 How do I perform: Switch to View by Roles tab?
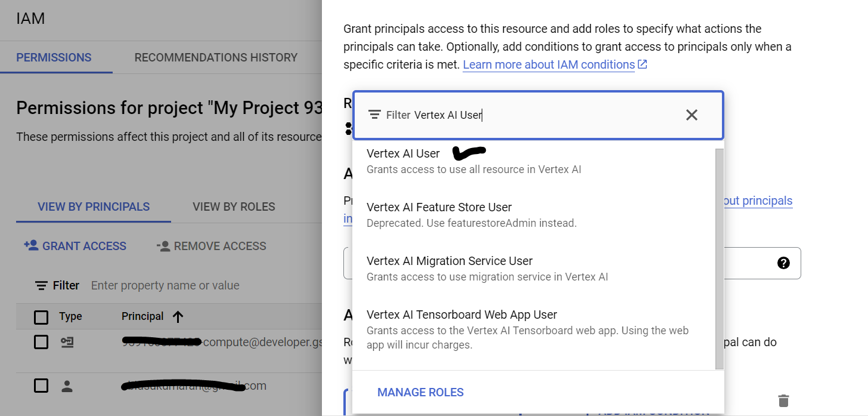234,207
